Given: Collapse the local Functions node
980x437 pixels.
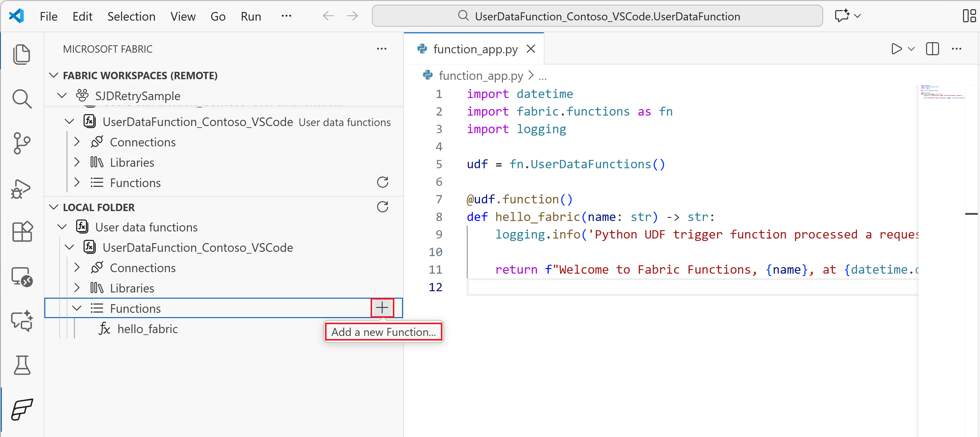Looking at the screenshot, I should pyautogui.click(x=77, y=308).
